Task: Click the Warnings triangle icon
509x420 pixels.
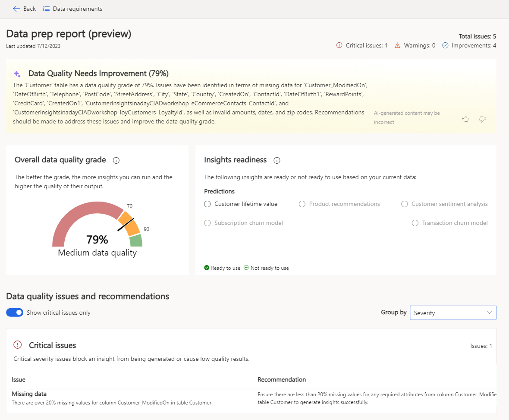Action: 398,45
